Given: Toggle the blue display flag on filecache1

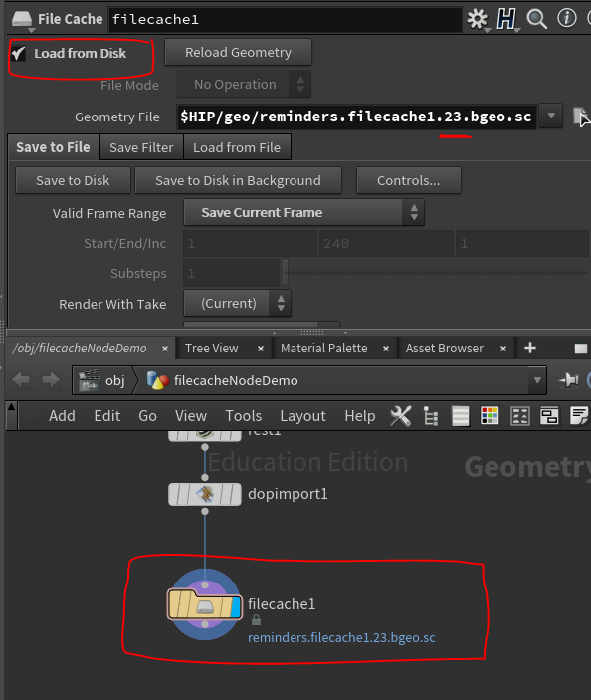Looking at the screenshot, I should click(x=236, y=607).
